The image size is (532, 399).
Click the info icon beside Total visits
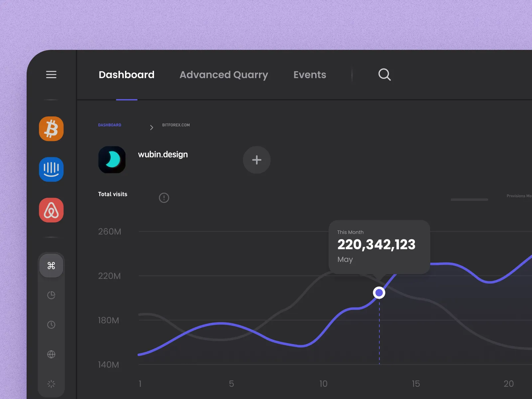(164, 198)
